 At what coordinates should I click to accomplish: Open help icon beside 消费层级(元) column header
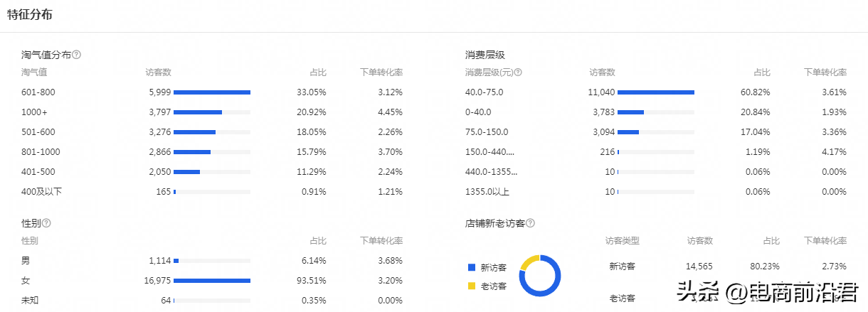tap(518, 72)
